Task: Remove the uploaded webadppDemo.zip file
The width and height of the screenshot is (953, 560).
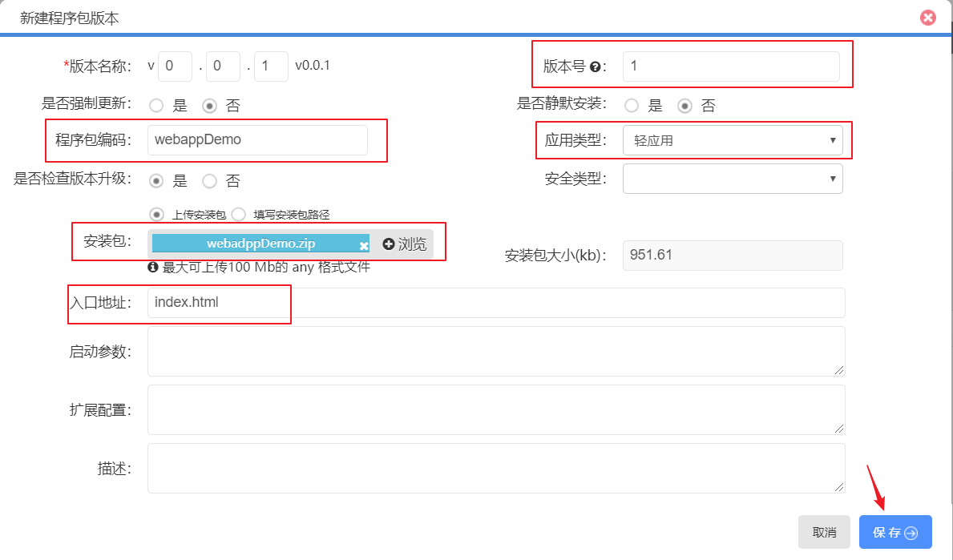Action: tap(364, 246)
